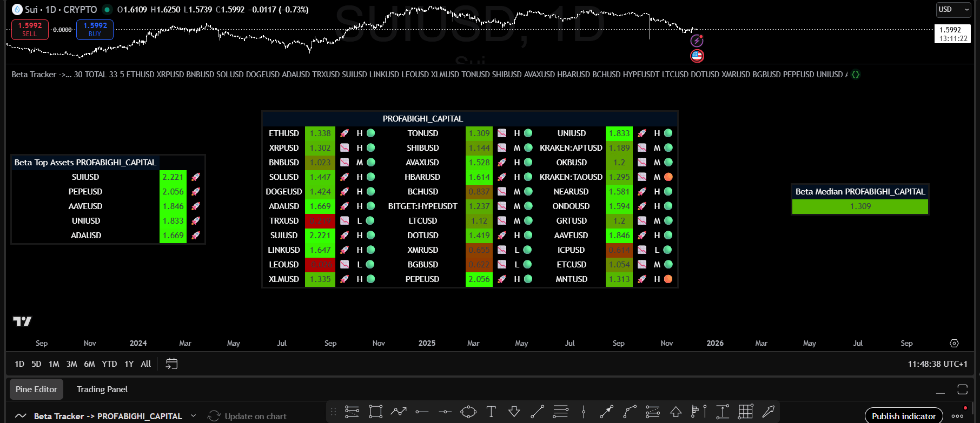Click KRAKEN:TAOUSD in the main table

tap(571, 177)
